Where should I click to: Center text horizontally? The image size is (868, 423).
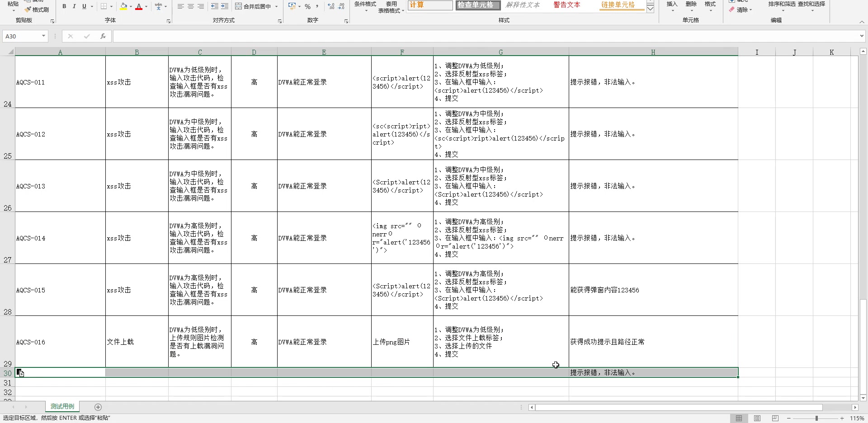click(191, 6)
